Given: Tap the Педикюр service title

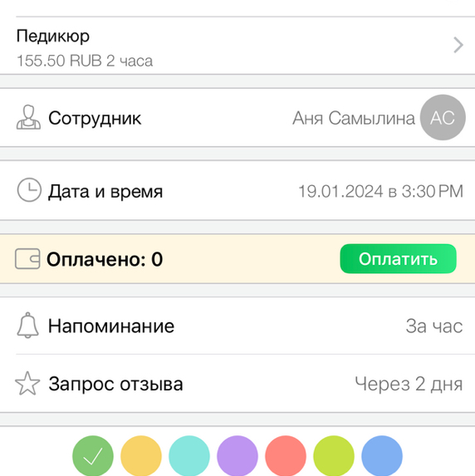Looking at the screenshot, I should (x=53, y=37).
